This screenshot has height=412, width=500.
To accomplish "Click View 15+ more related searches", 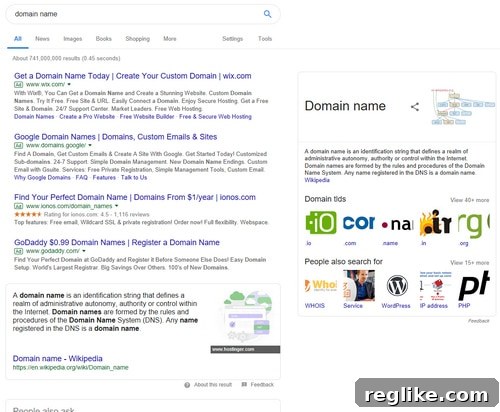I will (470, 263).
